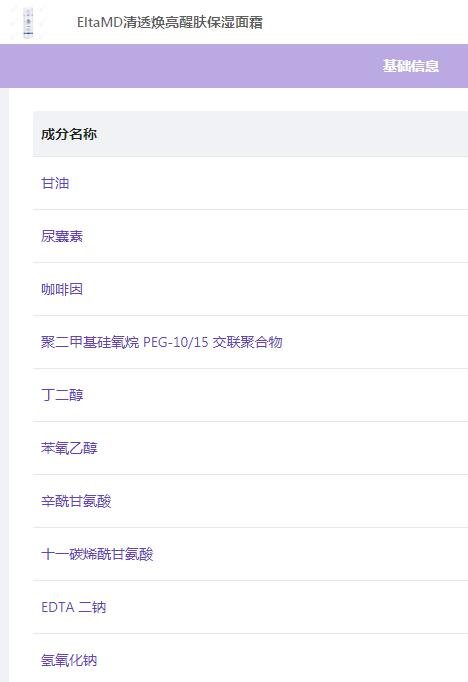
Task: Select the EDTA 二钠 table row
Action: click(251, 607)
